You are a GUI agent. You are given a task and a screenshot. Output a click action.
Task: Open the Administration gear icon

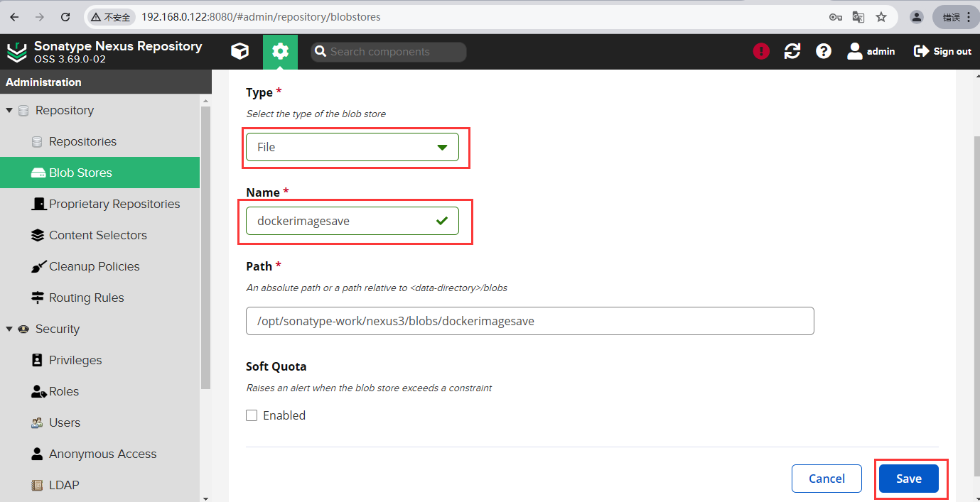coord(280,51)
